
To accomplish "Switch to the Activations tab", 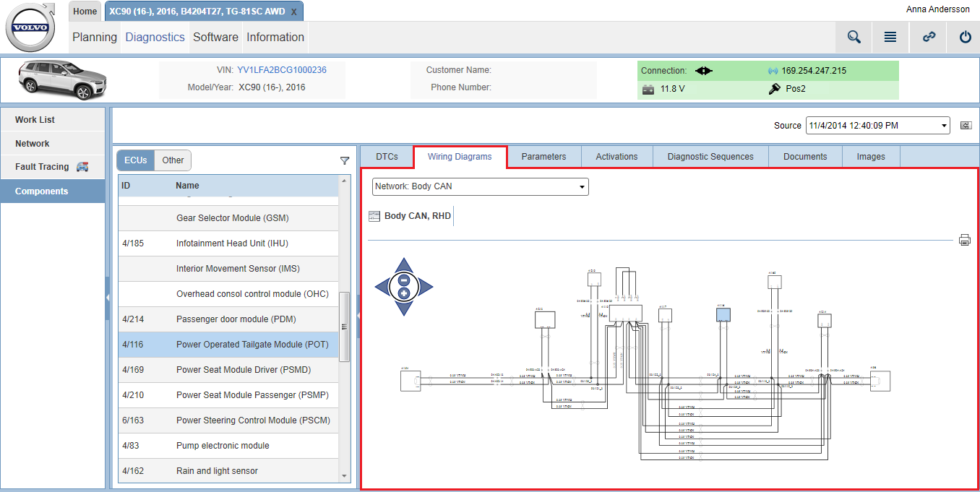I will (x=616, y=157).
